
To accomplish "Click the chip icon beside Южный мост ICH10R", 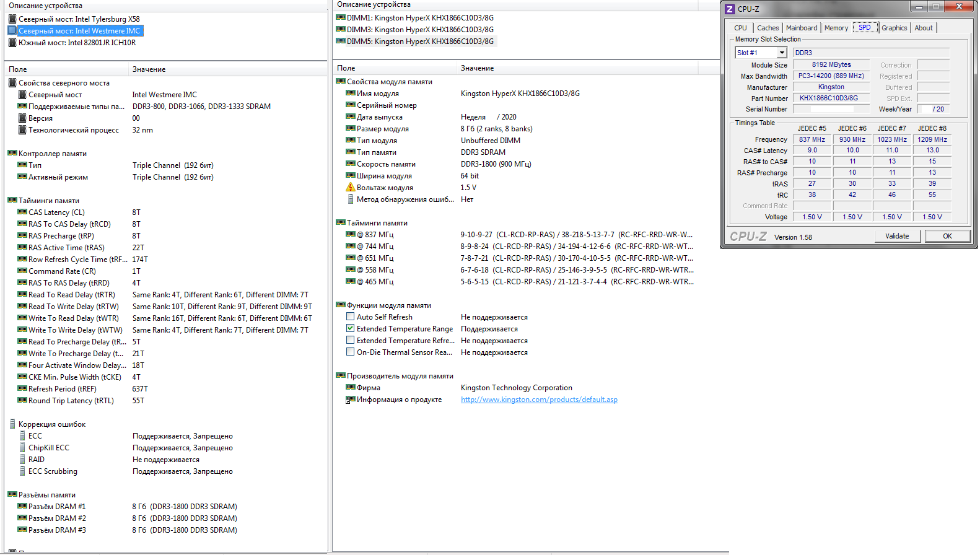I will point(12,43).
